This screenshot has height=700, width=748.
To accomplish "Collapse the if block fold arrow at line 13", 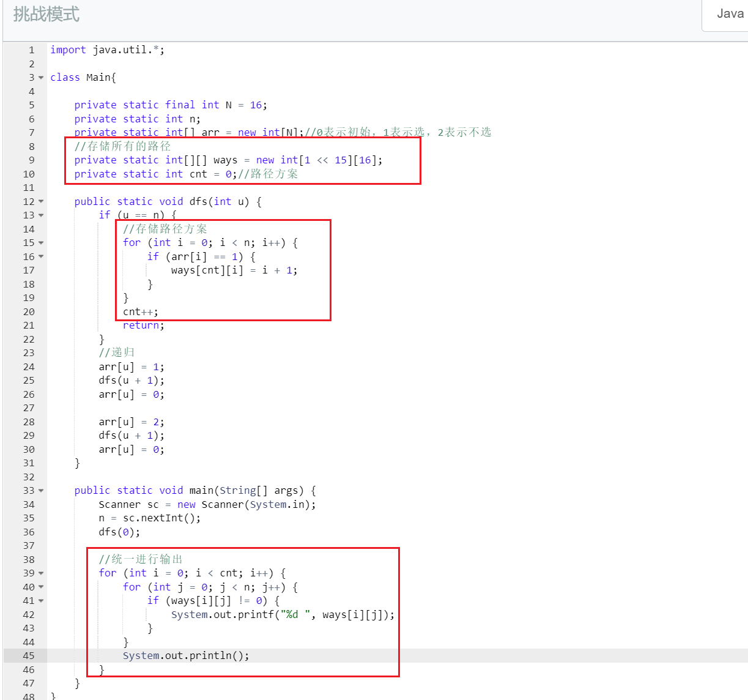I will click(x=41, y=215).
